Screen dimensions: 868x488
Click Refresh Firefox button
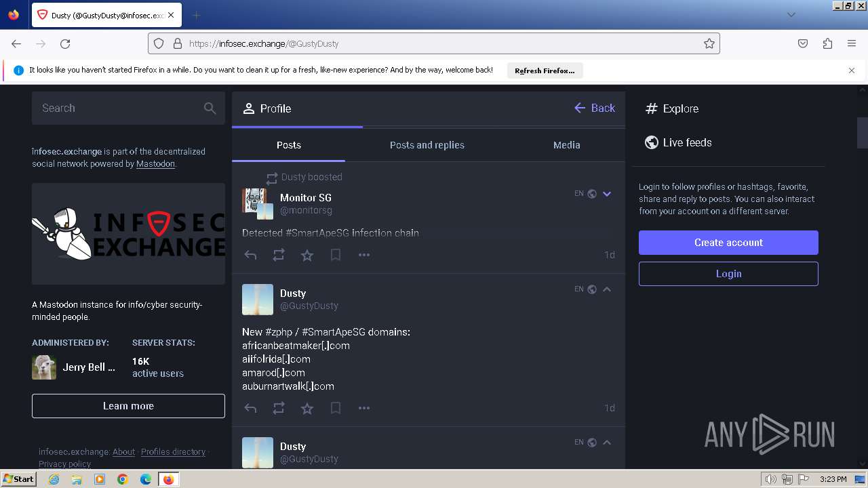(x=545, y=70)
